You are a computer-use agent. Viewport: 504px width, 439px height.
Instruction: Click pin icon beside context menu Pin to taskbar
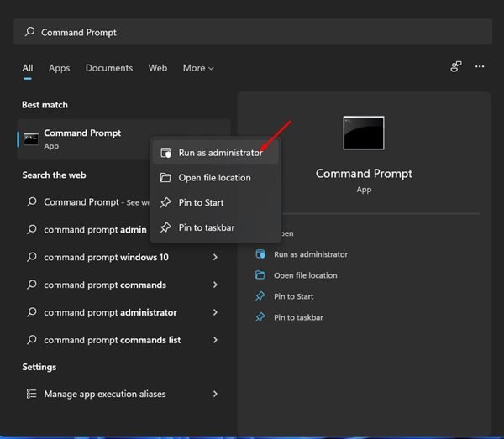point(165,227)
